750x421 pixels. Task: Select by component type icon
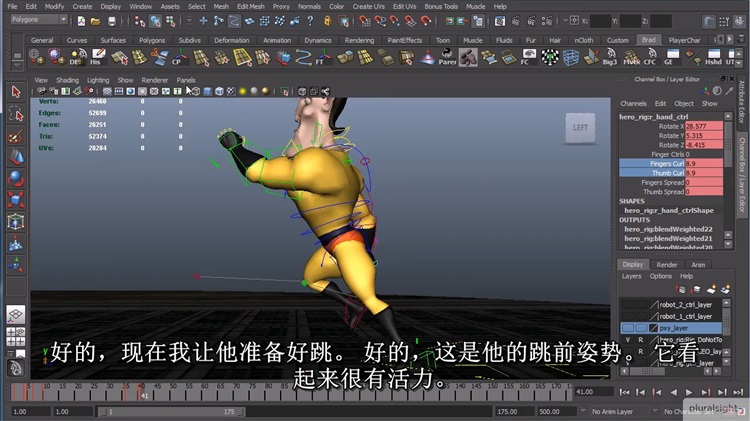(x=170, y=21)
